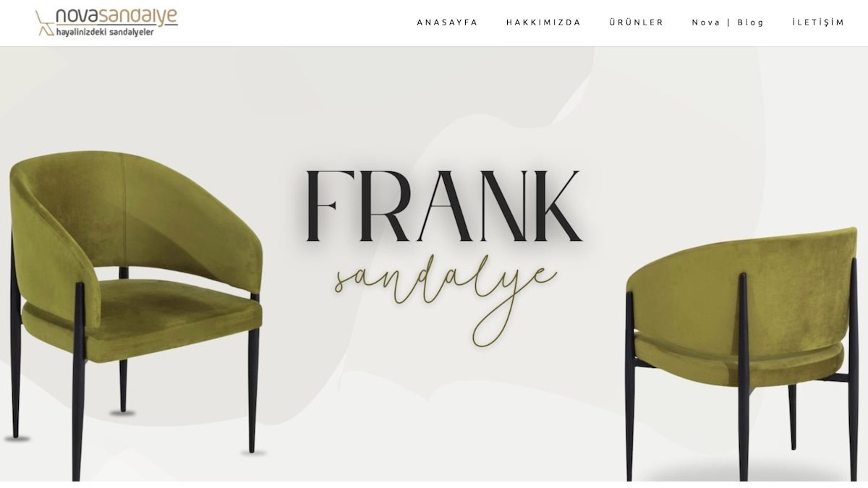This screenshot has height=488, width=868.
Task: Click the empty hero banner background above FRANK
Action: tap(434, 101)
